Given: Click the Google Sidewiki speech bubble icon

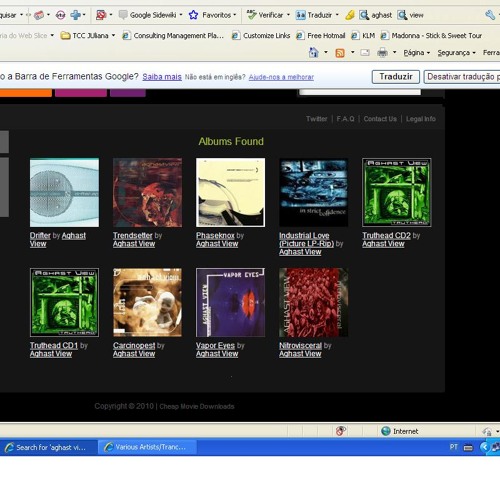Looking at the screenshot, I should [123, 15].
